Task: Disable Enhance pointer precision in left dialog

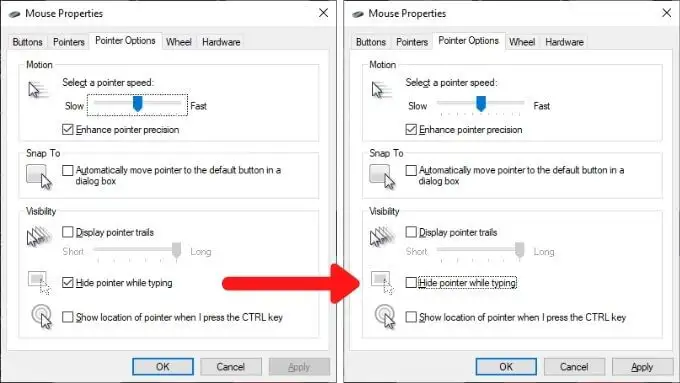Action: pos(68,129)
